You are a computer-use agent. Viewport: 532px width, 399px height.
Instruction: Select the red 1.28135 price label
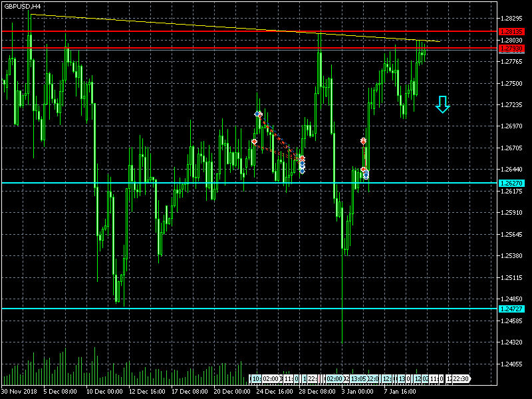click(x=511, y=31)
